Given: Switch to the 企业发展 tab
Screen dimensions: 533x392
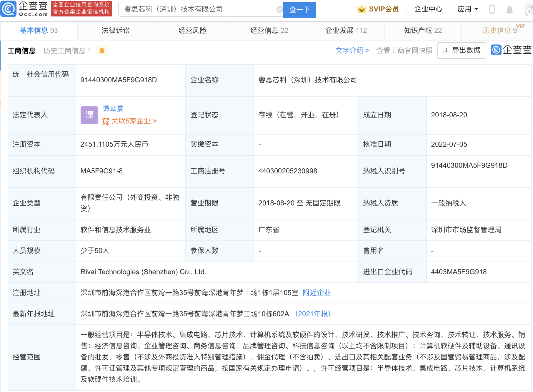Looking at the screenshot, I should point(346,31).
